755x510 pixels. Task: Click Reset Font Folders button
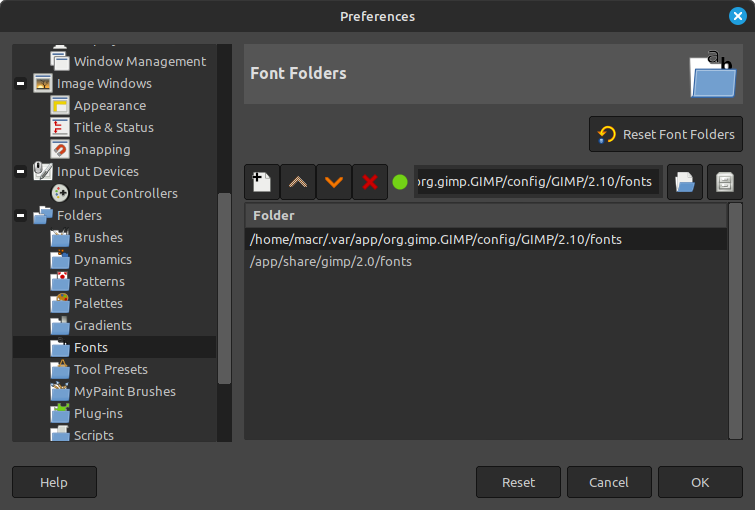click(x=667, y=134)
